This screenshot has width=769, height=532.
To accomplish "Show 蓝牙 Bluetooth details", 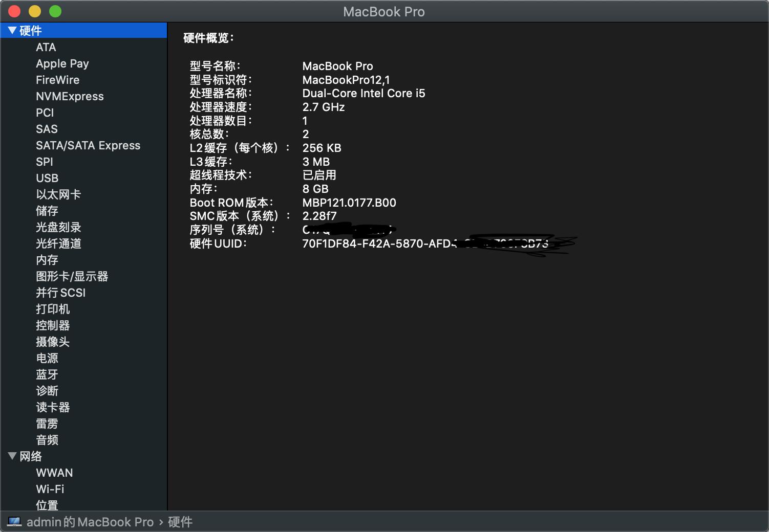I will pyautogui.click(x=47, y=374).
